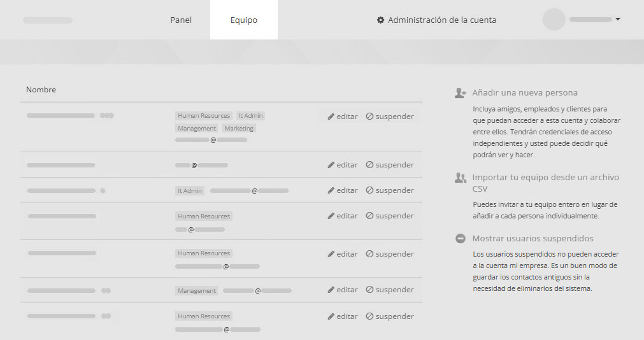Click suspender in the row tagged Marketing

pos(390,117)
